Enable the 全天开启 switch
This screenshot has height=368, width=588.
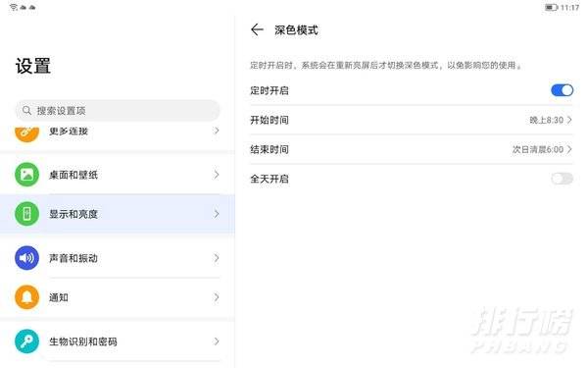[562, 179]
